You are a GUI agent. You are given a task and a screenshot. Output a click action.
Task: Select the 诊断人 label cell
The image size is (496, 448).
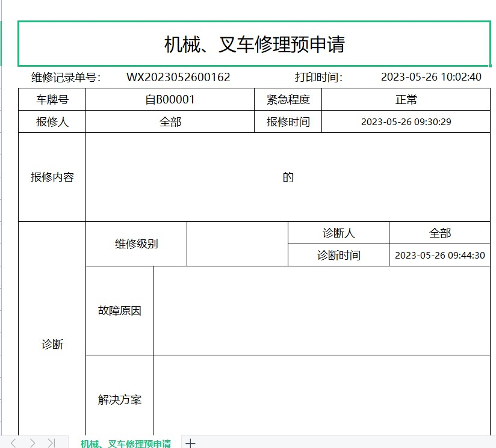338,233
